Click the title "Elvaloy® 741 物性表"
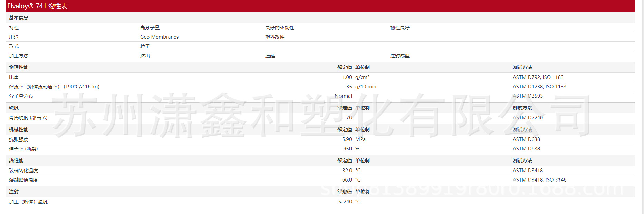 pos(37,6)
